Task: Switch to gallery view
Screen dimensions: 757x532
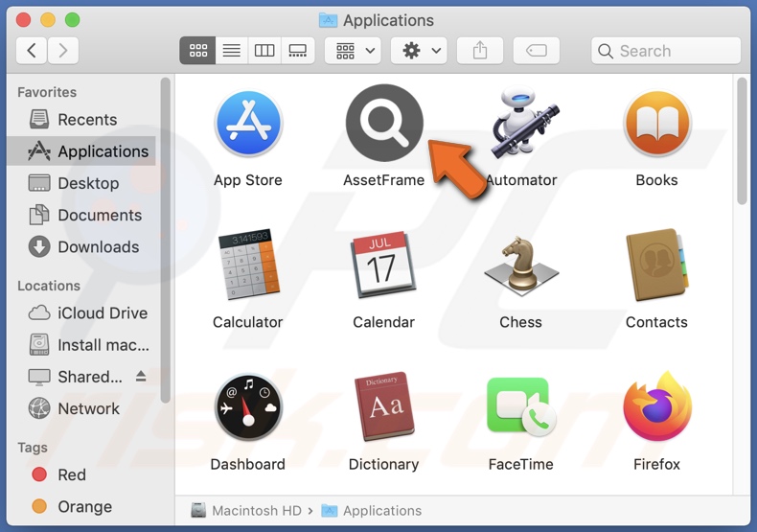Action: (298, 50)
